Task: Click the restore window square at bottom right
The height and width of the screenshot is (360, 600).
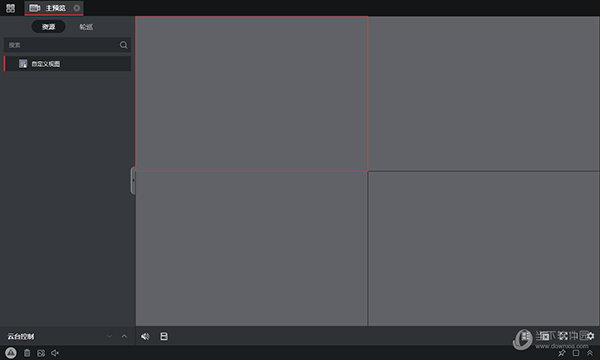Action: [x=576, y=353]
